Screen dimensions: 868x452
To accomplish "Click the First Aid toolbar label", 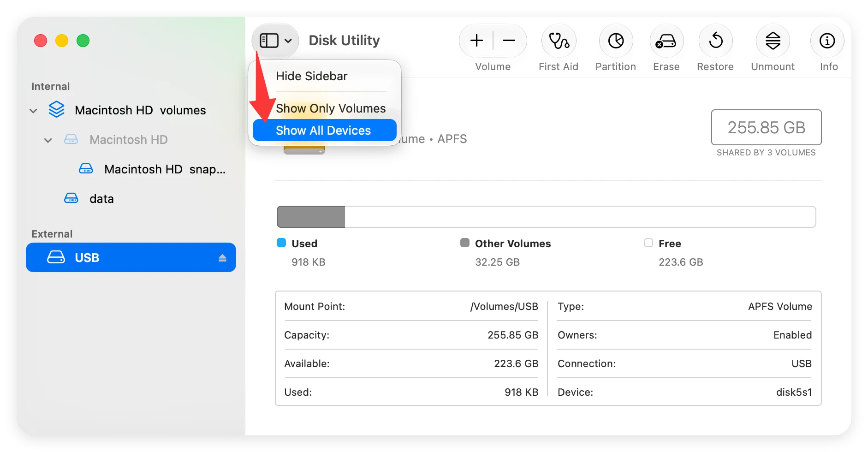I will [x=559, y=67].
